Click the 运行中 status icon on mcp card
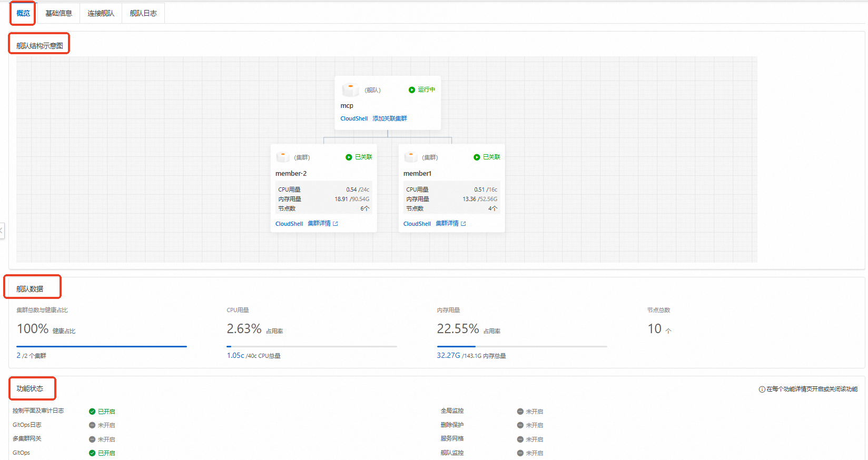The image size is (868, 460). coord(412,90)
